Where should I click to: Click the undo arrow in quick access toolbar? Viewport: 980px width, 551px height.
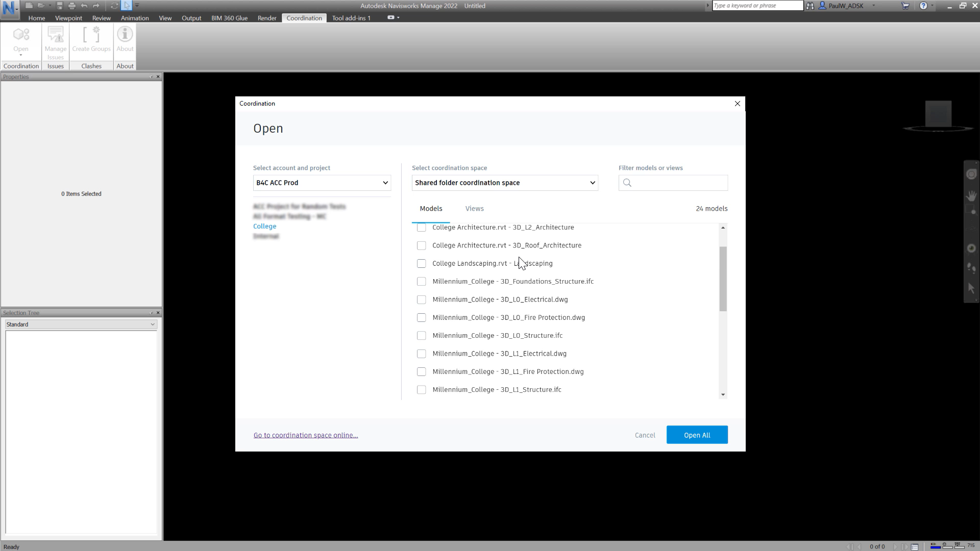(84, 6)
